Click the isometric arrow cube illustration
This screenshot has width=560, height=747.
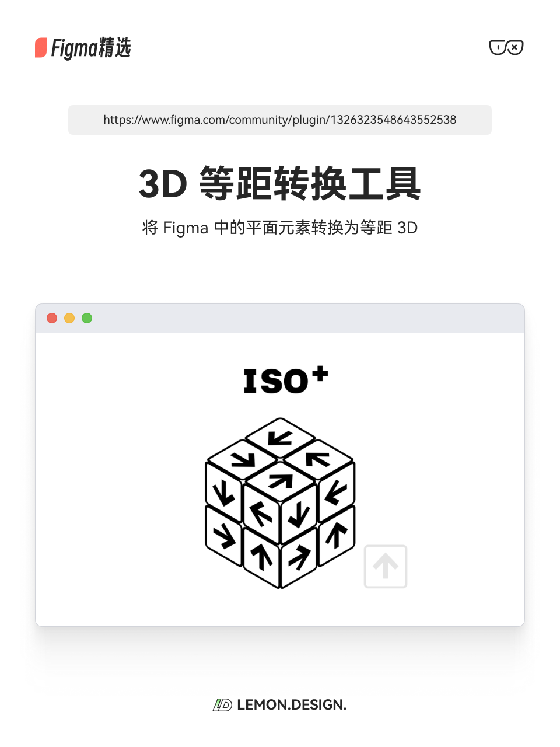[x=280, y=503]
